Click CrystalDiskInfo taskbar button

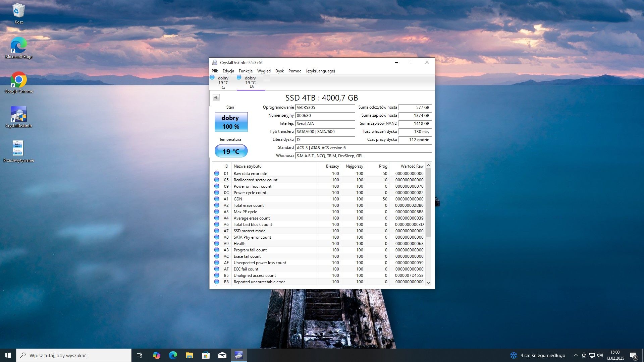pos(238,355)
